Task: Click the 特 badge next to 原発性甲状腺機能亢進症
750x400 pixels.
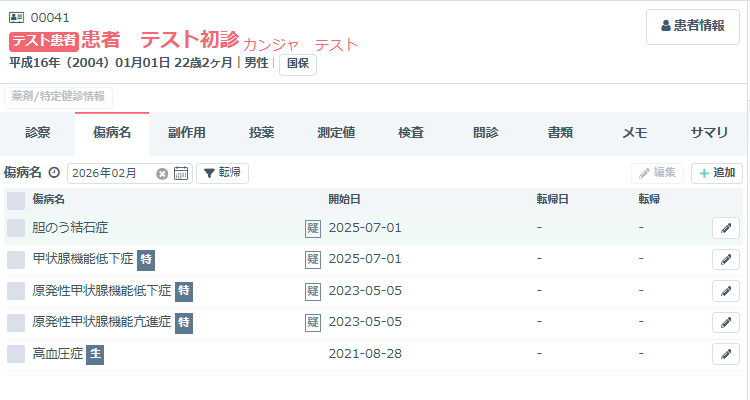Action: (x=184, y=322)
